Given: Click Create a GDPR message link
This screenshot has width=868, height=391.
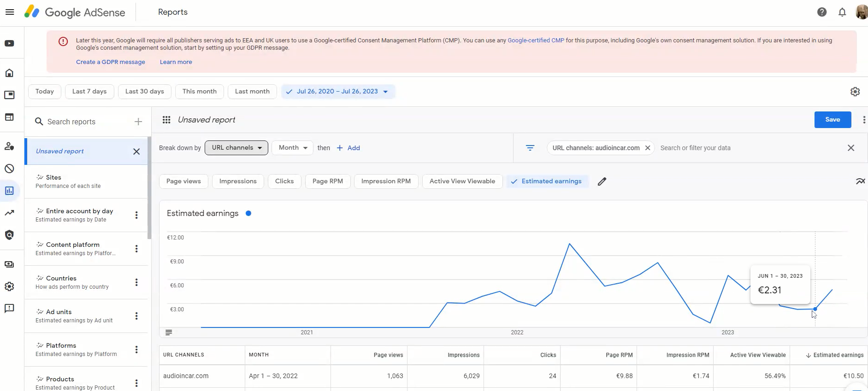Looking at the screenshot, I should tap(111, 62).
